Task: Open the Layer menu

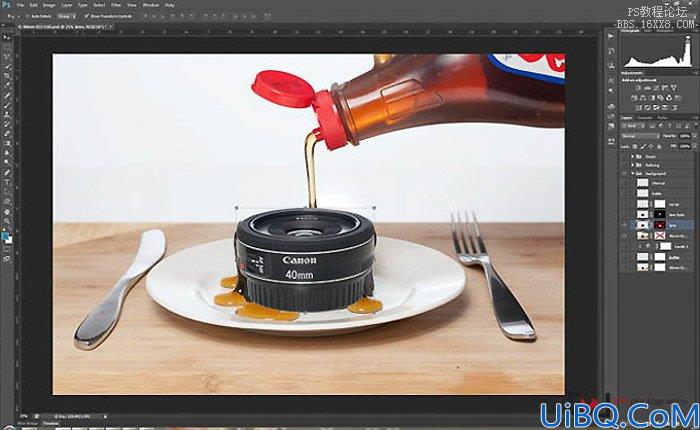Action: (x=67, y=5)
